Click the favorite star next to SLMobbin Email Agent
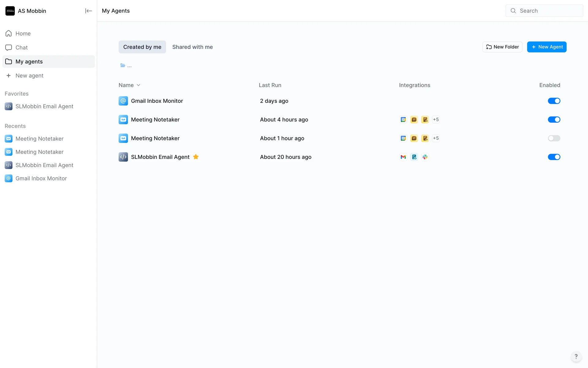The width and height of the screenshot is (588, 368). pyautogui.click(x=196, y=157)
